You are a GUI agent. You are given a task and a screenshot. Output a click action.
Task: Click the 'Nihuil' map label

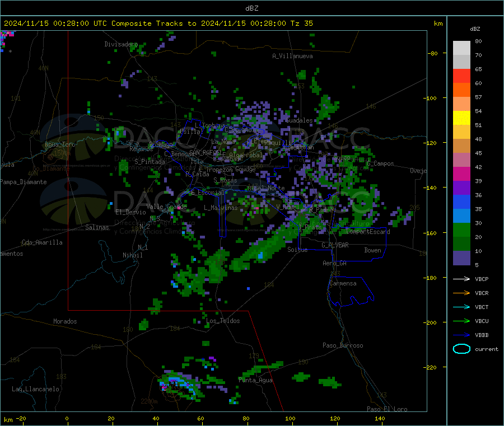[132, 255]
